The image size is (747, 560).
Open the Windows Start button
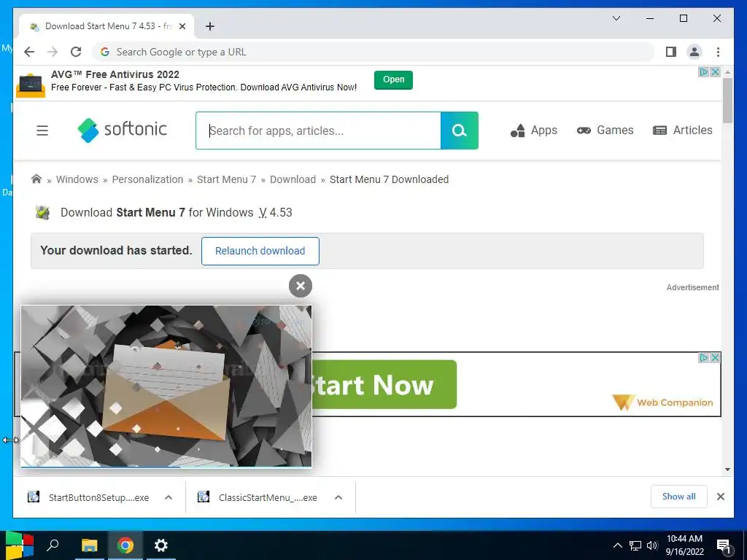point(19,545)
